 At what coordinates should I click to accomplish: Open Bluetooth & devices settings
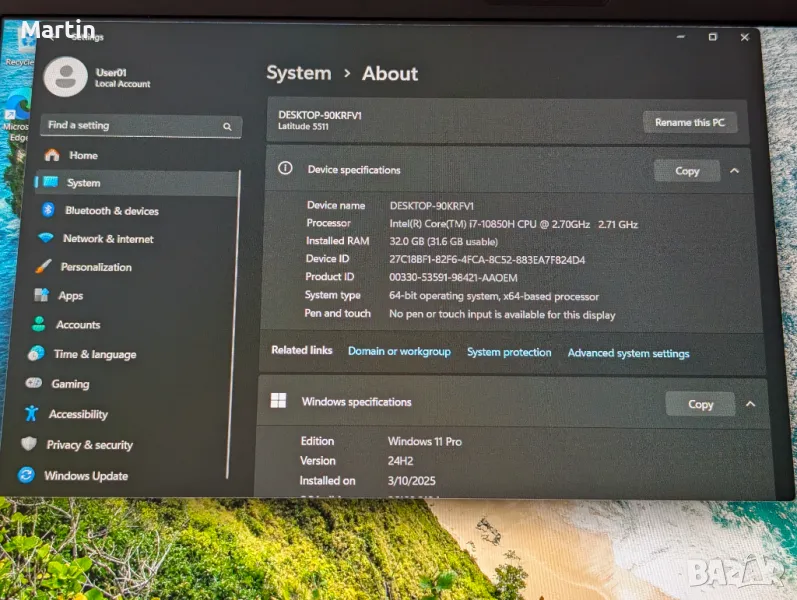(111, 211)
